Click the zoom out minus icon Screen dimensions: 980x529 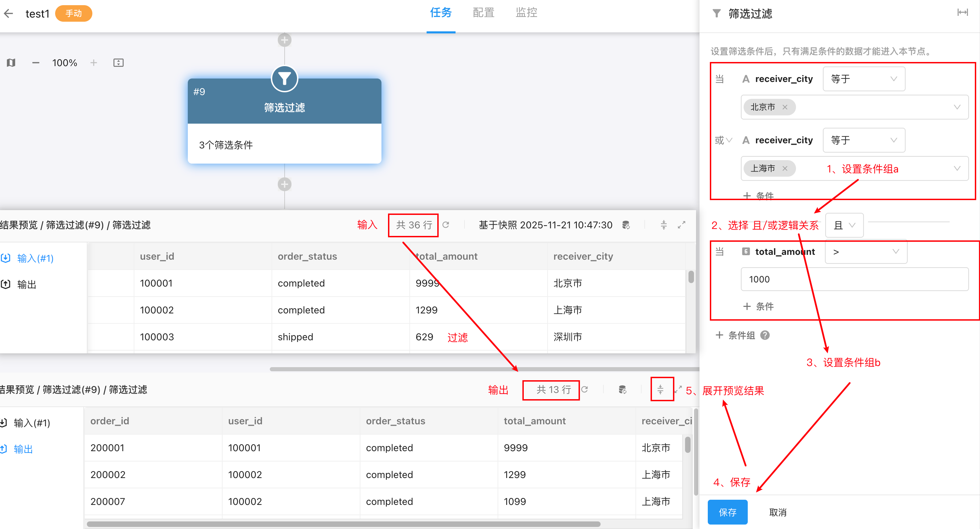[36, 63]
